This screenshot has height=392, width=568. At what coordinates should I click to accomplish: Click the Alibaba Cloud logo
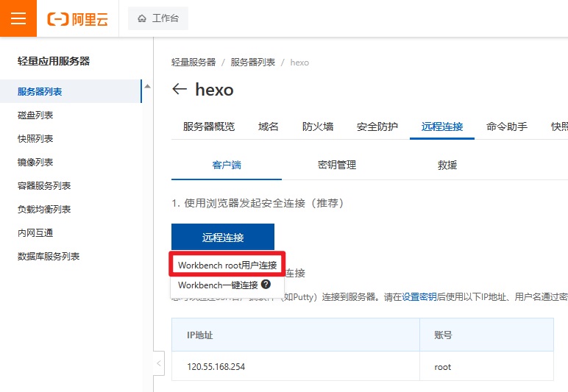tap(77, 19)
